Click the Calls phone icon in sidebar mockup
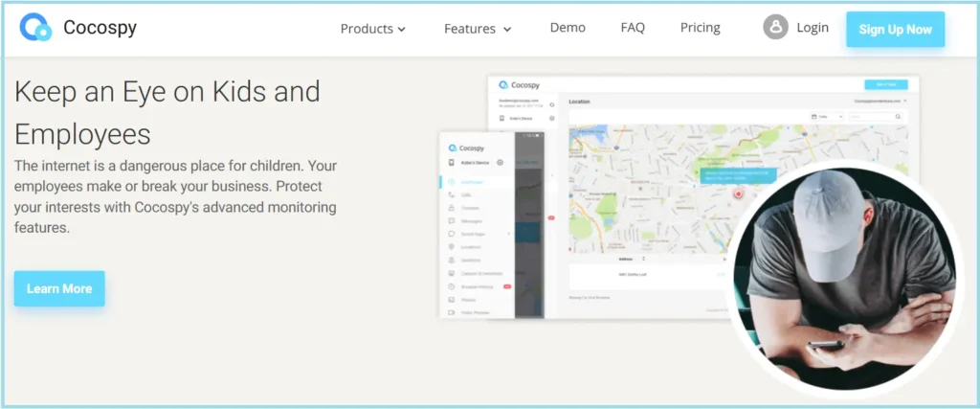Viewport: 980px width, 409px height. [x=451, y=194]
